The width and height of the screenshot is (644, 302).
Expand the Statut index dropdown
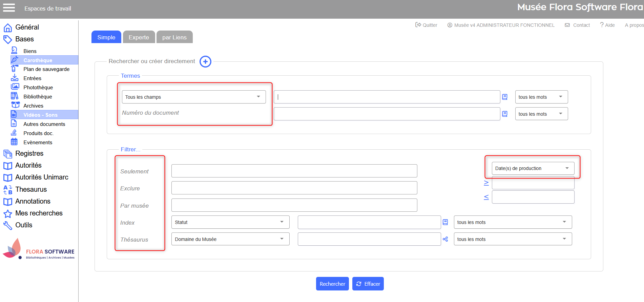tap(230, 222)
